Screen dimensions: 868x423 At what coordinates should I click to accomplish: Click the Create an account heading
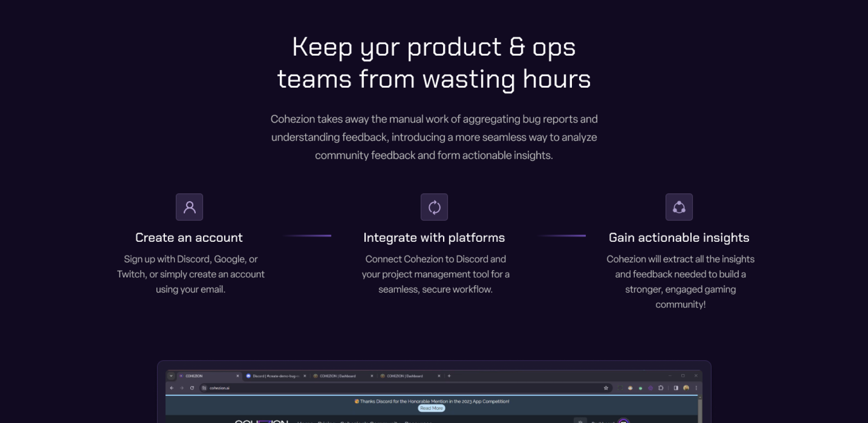(x=189, y=238)
